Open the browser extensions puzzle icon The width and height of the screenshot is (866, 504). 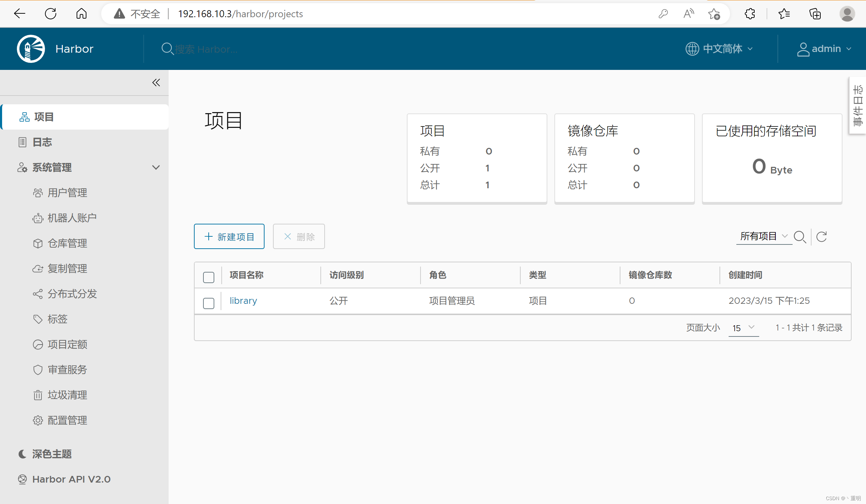pos(750,14)
